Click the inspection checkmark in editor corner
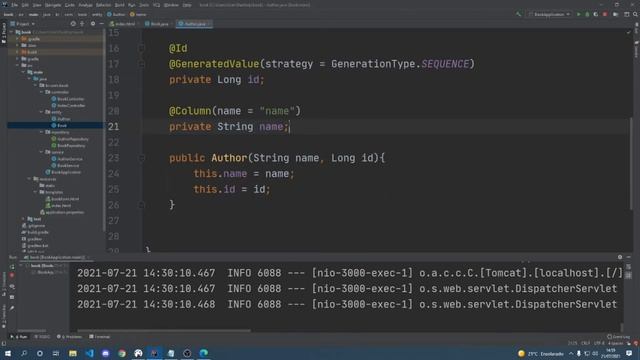Image resolution: width=640 pixels, height=360 pixels. coord(629,32)
